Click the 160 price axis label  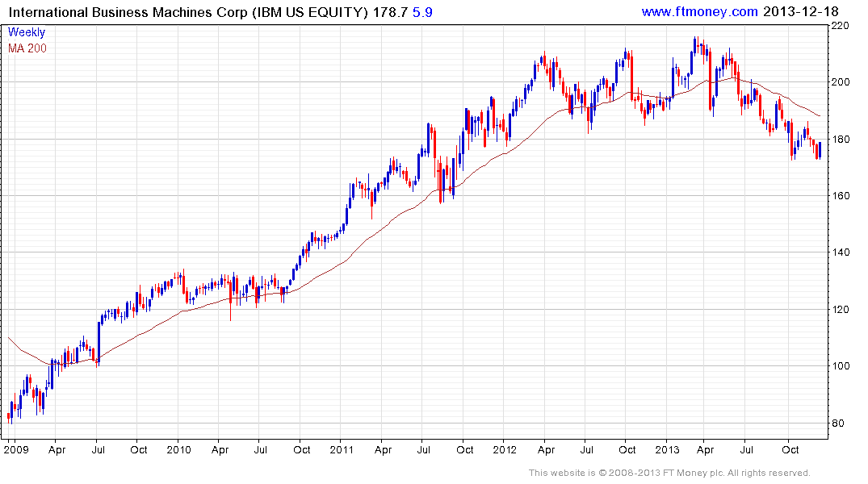click(841, 196)
